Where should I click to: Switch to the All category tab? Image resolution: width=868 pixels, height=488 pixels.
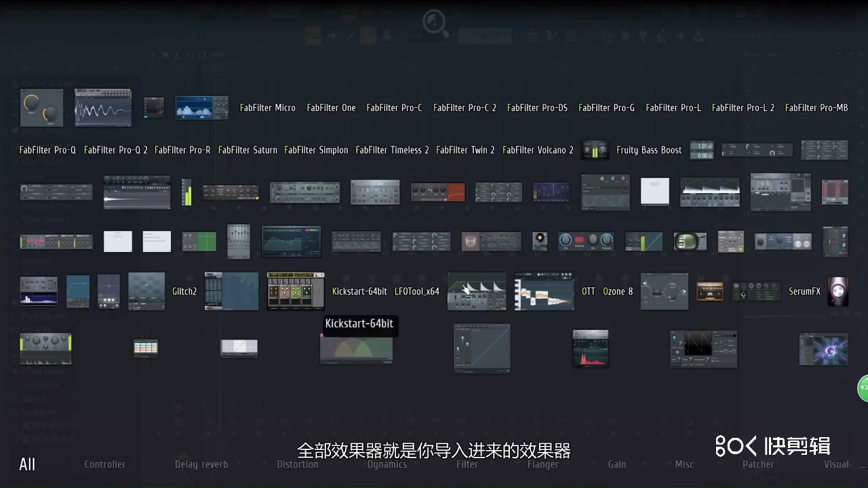(x=27, y=464)
